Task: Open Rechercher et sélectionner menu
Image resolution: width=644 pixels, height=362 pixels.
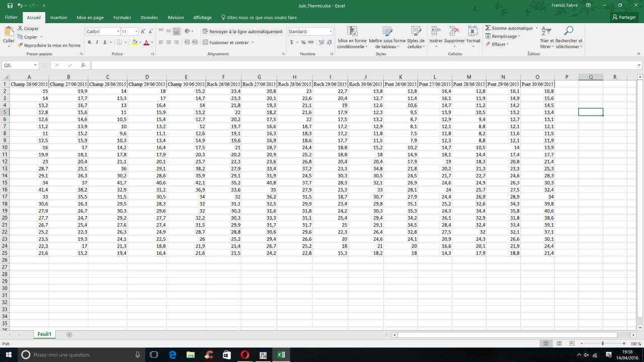Action: [569, 38]
